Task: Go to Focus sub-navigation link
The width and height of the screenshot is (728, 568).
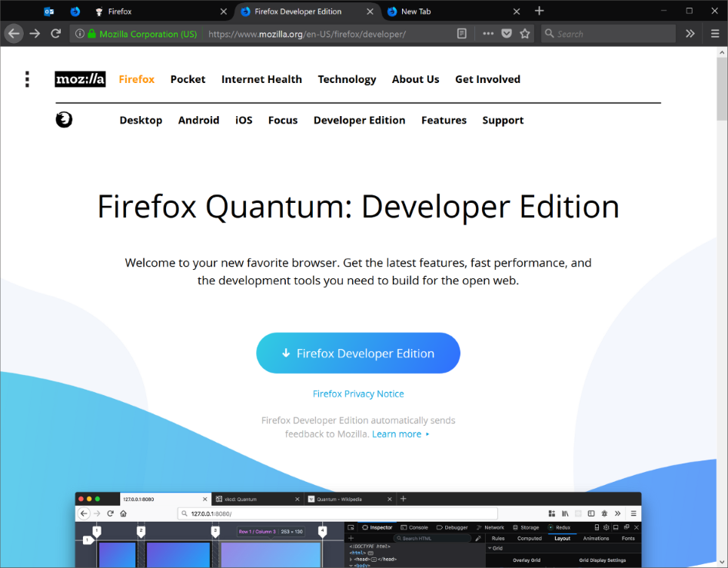Action: tap(283, 120)
